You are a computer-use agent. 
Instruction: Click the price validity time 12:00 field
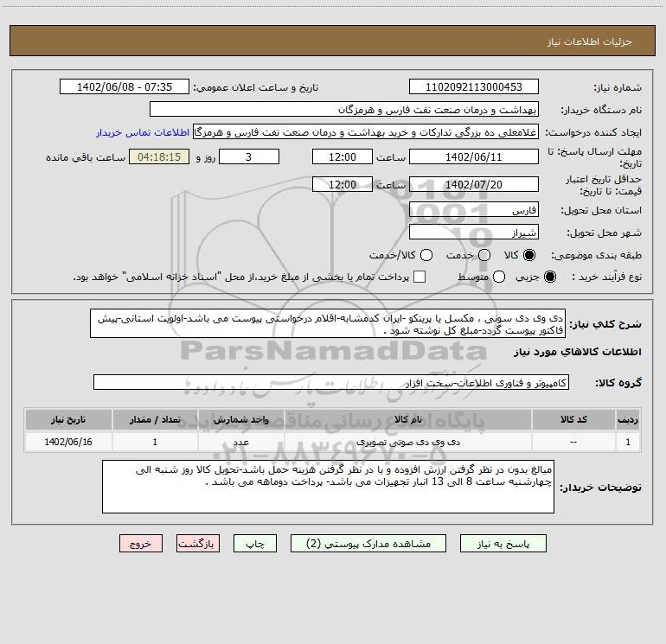(x=343, y=184)
